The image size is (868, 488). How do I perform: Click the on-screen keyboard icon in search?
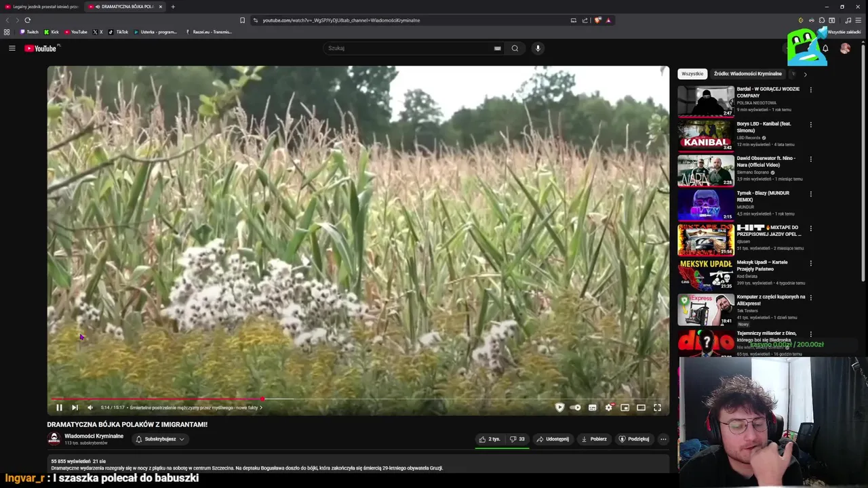point(498,48)
